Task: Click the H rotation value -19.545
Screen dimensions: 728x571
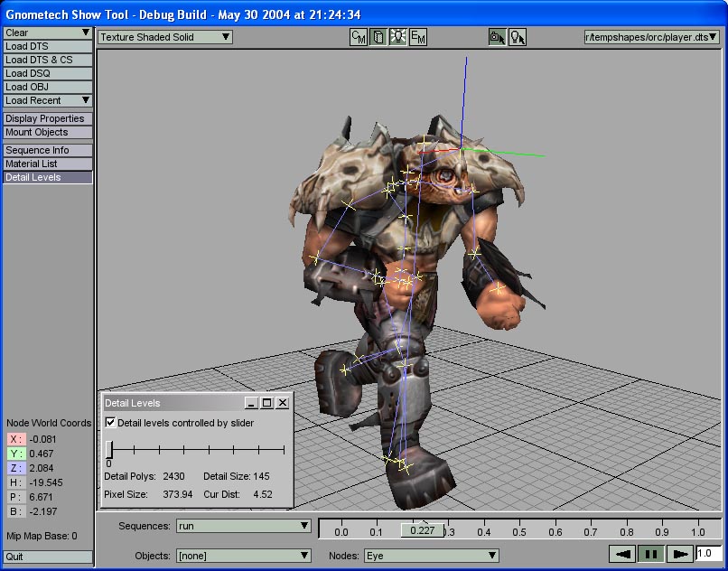Action: pos(46,482)
